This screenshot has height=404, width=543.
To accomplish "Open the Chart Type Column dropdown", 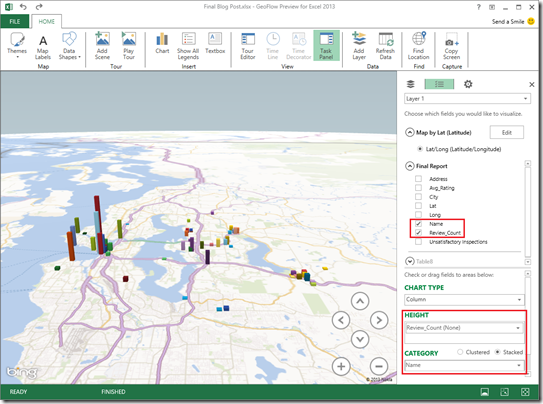I will tap(464, 299).
